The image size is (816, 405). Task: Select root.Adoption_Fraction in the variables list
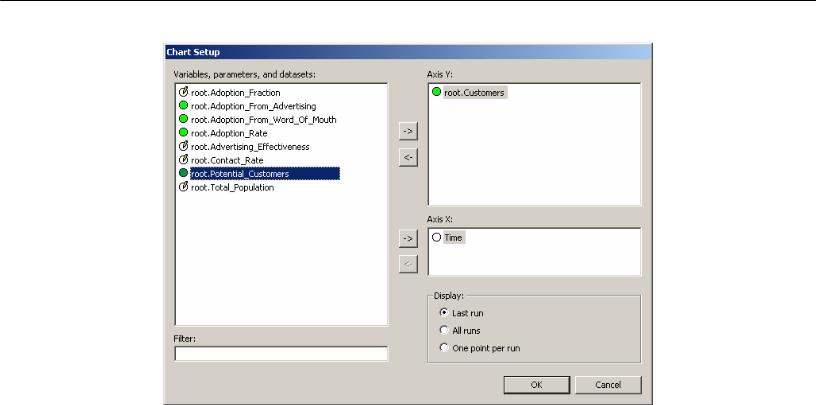236,93
